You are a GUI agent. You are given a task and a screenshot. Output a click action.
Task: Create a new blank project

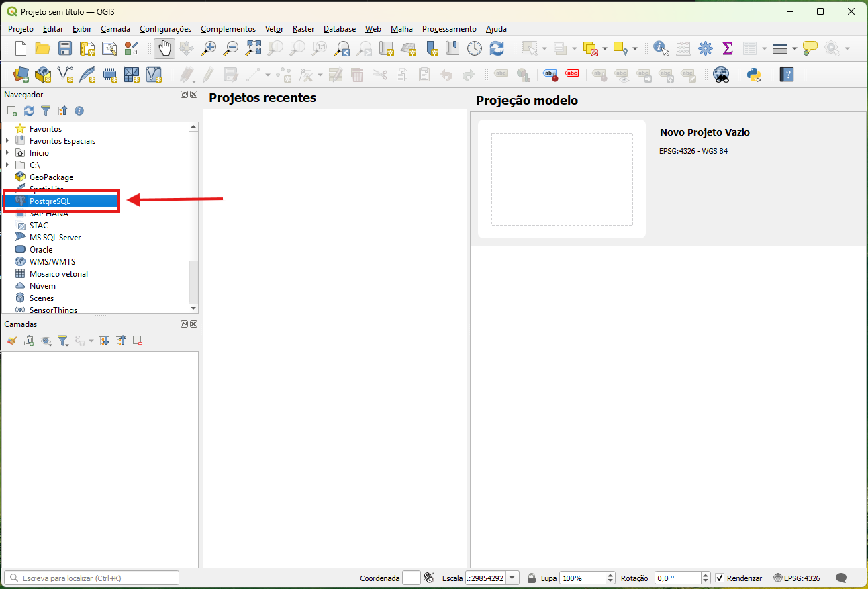point(21,48)
